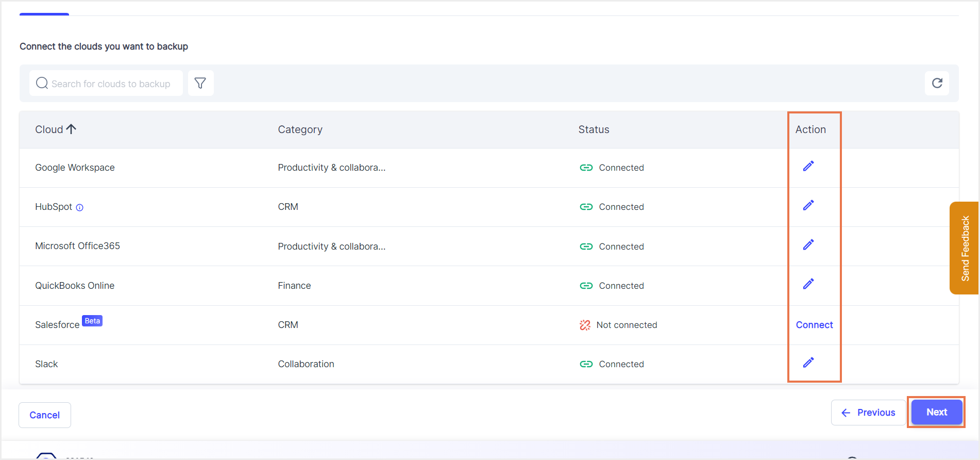The width and height of the screenshot is (980, 460).
Task: Connect the Salesforce cloud
Action: tap(814, 325)
